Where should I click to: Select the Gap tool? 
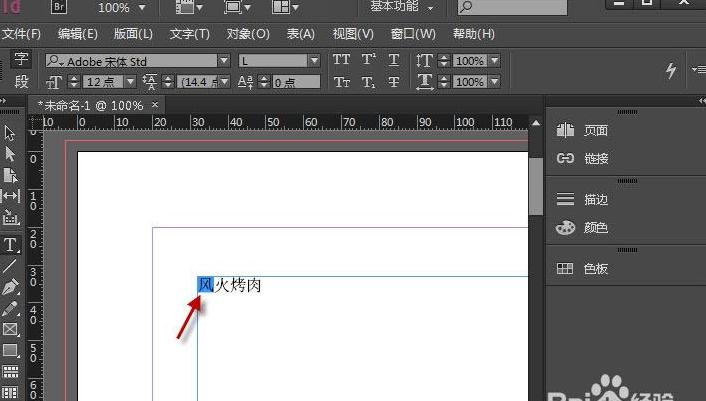click(x=11, y=196)
